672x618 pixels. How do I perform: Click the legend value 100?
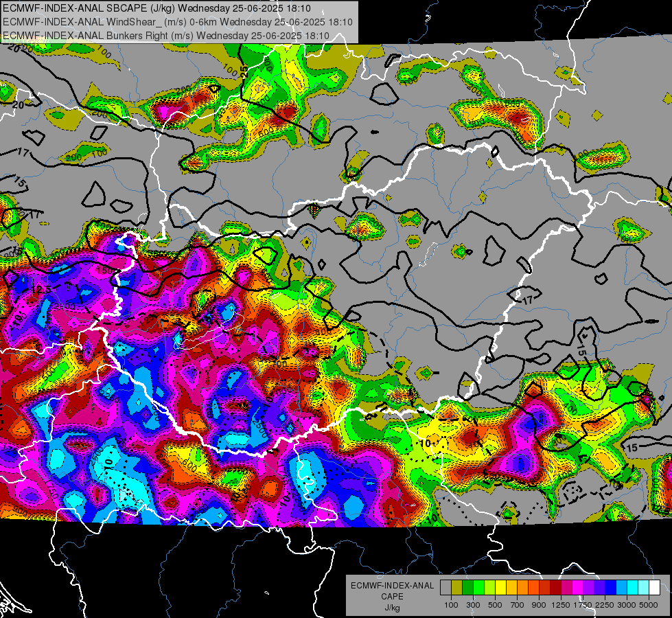pos(451,605)
